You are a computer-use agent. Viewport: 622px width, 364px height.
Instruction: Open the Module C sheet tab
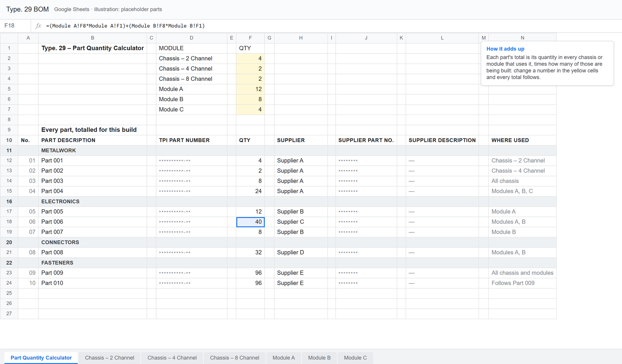tap(355, 358)
